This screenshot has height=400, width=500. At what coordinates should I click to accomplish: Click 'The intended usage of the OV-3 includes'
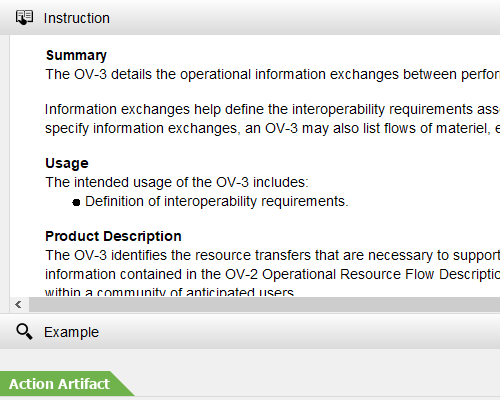[x=177, y=182]
